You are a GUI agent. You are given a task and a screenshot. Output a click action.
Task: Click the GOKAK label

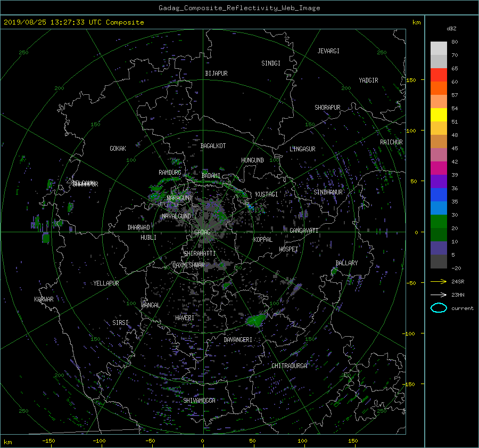[x=118, y=149]
